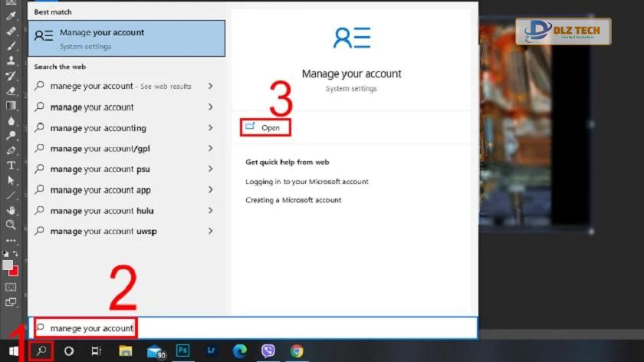Viewport: 644px width, 362px height.
Task: Open the Mail app on taskbar
Action: point(156,351)
